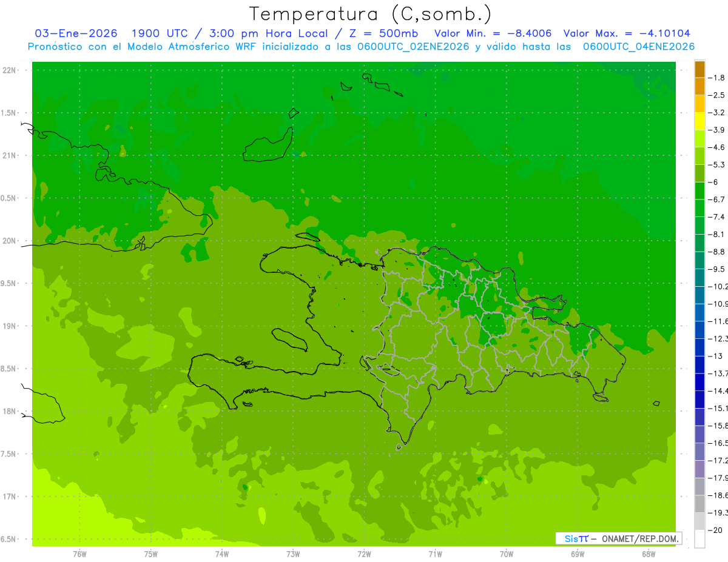
Task: Click the "19N" latitude axis label
Action: (x=10, y=326)
